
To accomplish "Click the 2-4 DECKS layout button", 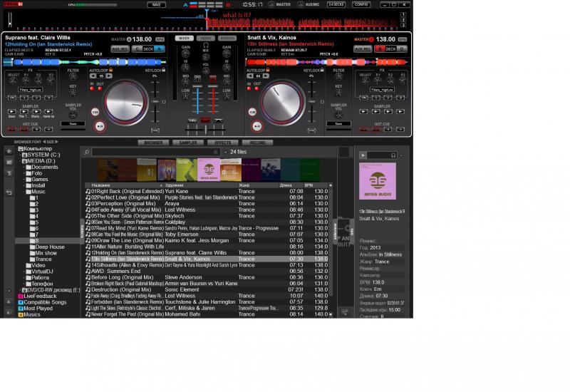I will 336,4.
